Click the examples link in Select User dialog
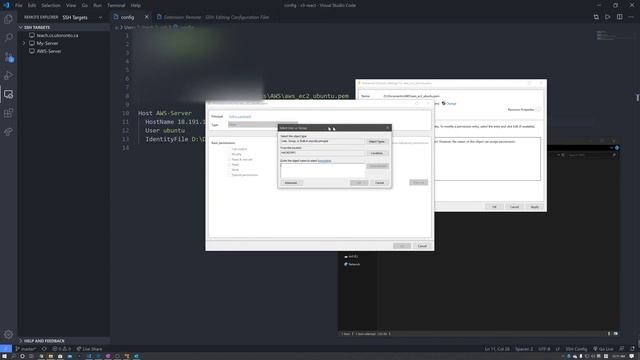Viewport: 640px width, 360px height. point(324,161)
